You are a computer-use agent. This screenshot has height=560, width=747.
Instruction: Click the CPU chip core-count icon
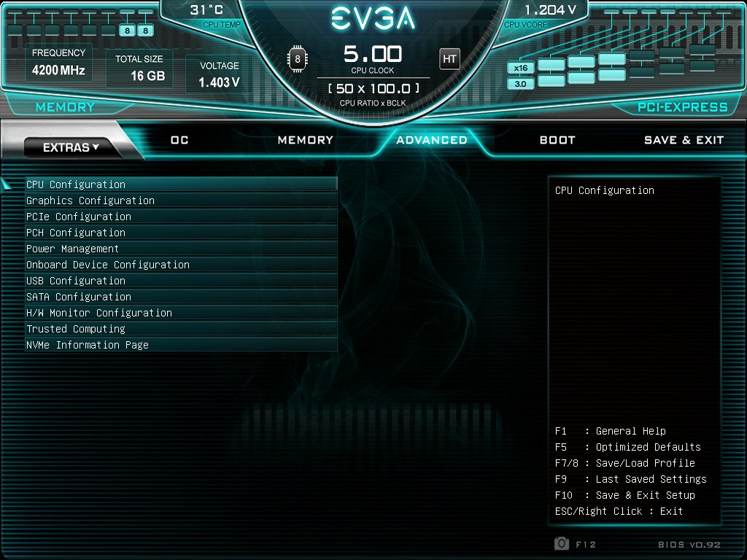(298, 59)
